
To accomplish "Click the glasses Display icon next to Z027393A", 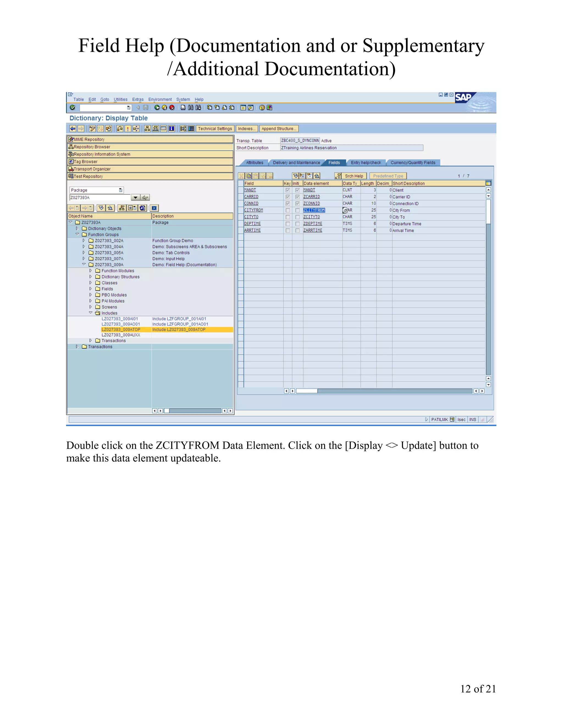I will tap(145, 198).
